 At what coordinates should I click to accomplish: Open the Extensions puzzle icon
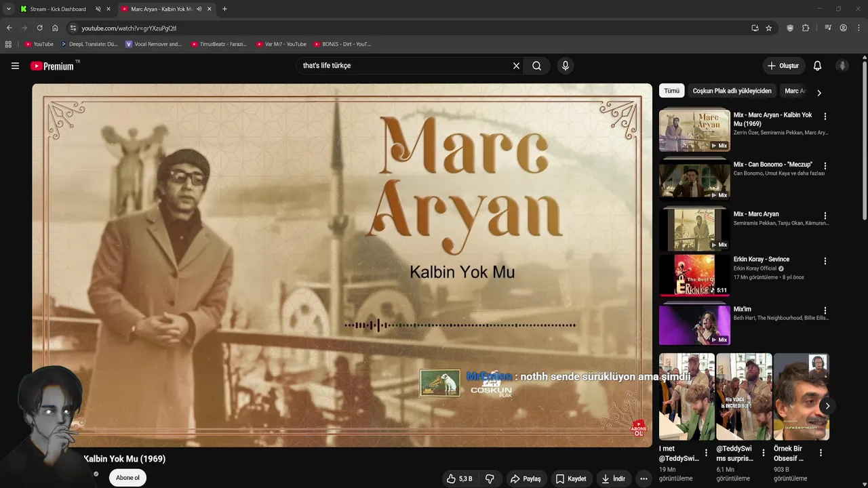click(x=806, y=28)
